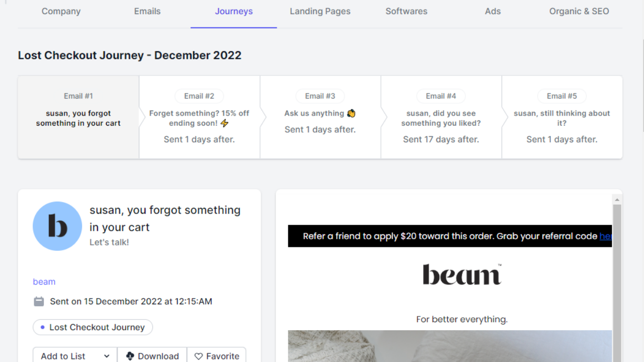View the Organic & SEO tab
644x362 pixels.
click(579, 11)
